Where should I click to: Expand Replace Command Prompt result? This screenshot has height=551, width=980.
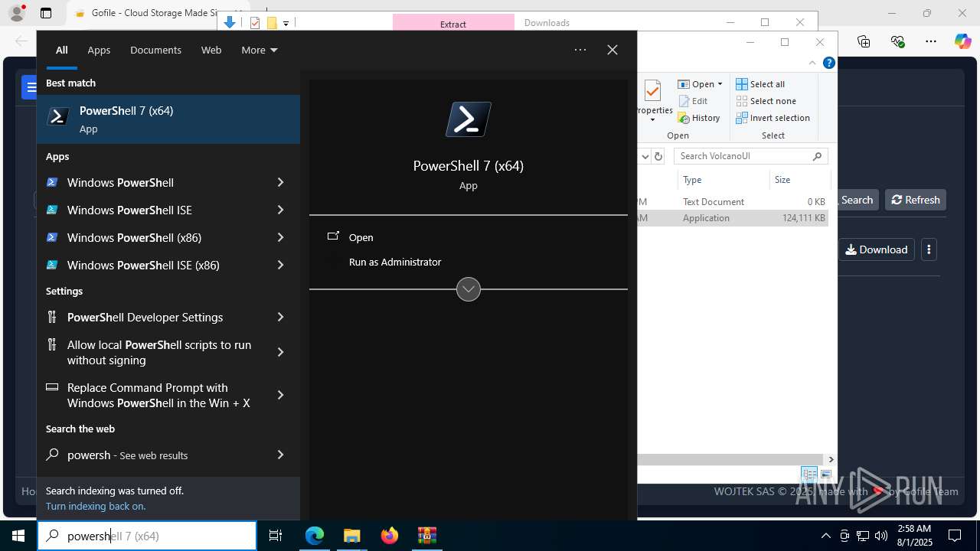(x=280, y=395)
